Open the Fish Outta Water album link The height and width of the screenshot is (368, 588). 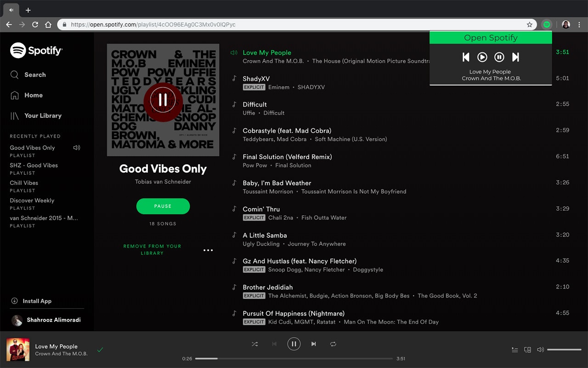324,218
